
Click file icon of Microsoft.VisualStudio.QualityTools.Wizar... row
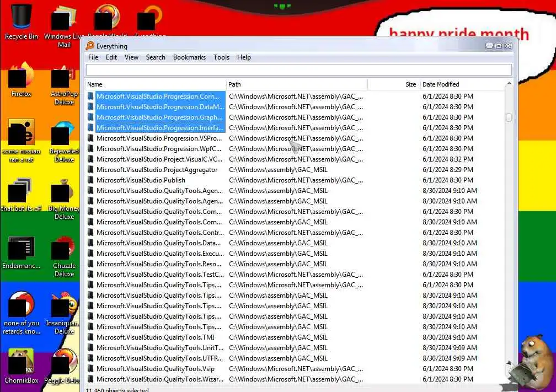pos(91,379)
